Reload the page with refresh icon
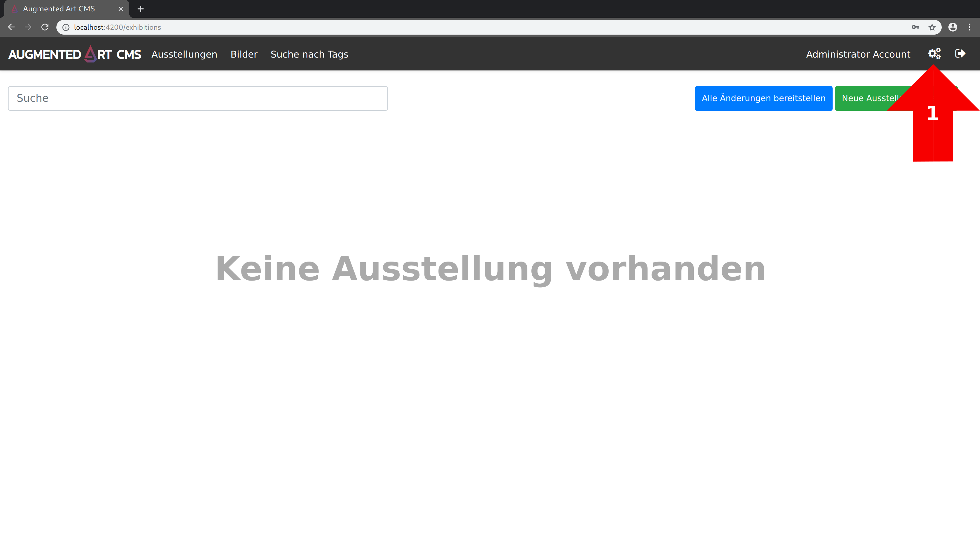Viewport: 980px width, 540px height. 45,27
